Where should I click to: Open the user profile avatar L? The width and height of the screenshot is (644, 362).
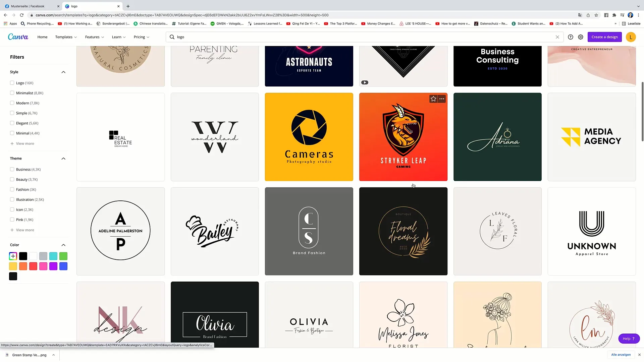[631, 37]
